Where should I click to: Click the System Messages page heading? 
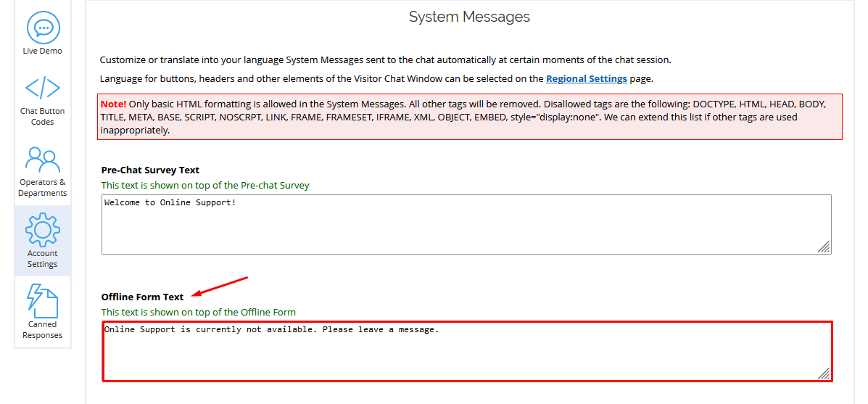[x=469, y=17]
